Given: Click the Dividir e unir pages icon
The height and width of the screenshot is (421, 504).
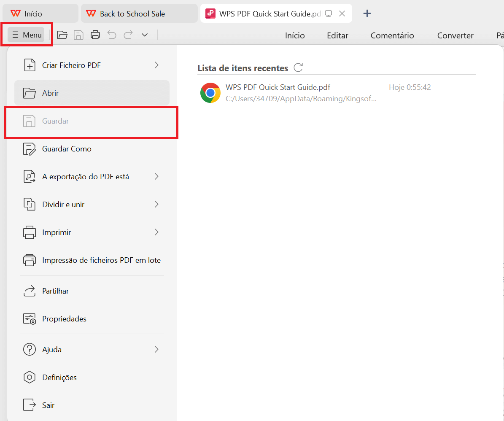Looking at the screenshot, I should pyautogui.click(x=29, y=205).
